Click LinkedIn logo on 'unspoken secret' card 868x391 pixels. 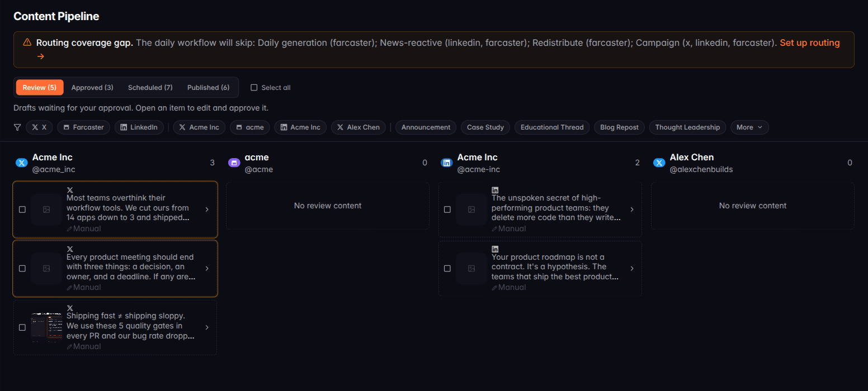point(495,190)
